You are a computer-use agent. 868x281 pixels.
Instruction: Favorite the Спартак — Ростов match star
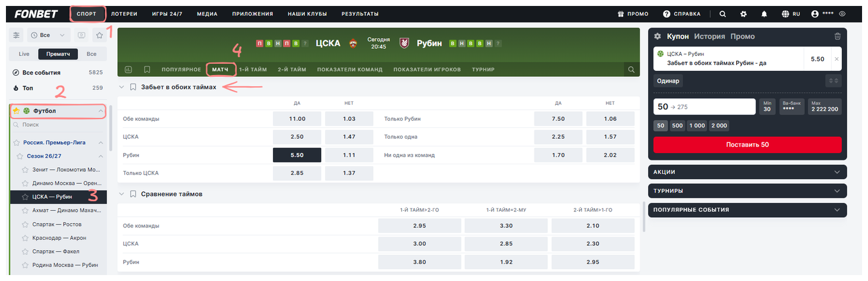point(25,224)
